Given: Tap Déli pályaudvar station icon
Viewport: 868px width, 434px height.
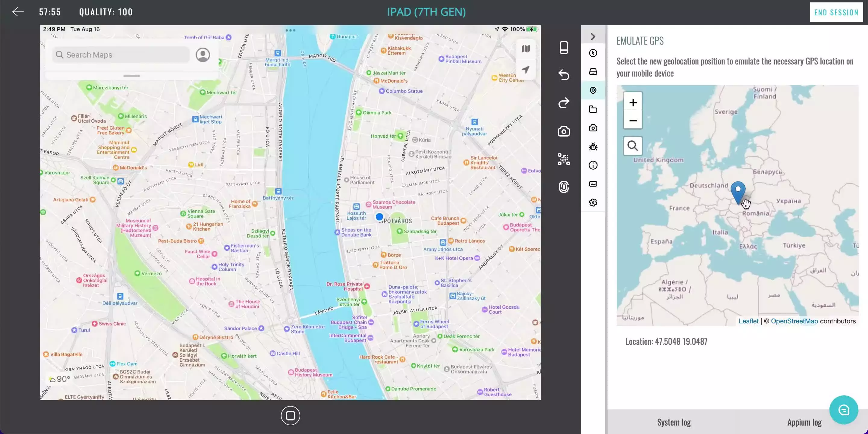Looking at the screenshot, I should pos(120,296).
